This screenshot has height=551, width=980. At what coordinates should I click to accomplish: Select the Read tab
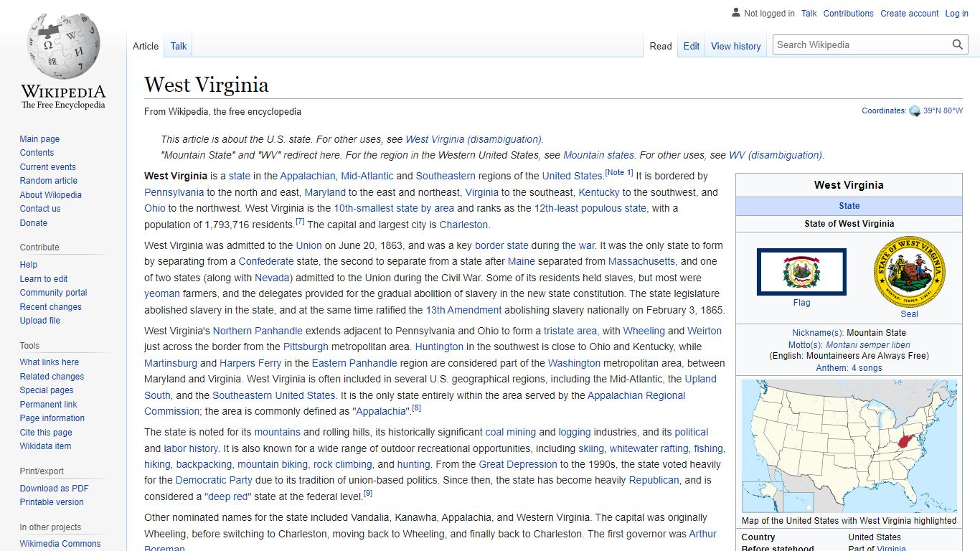coord(661,46)
